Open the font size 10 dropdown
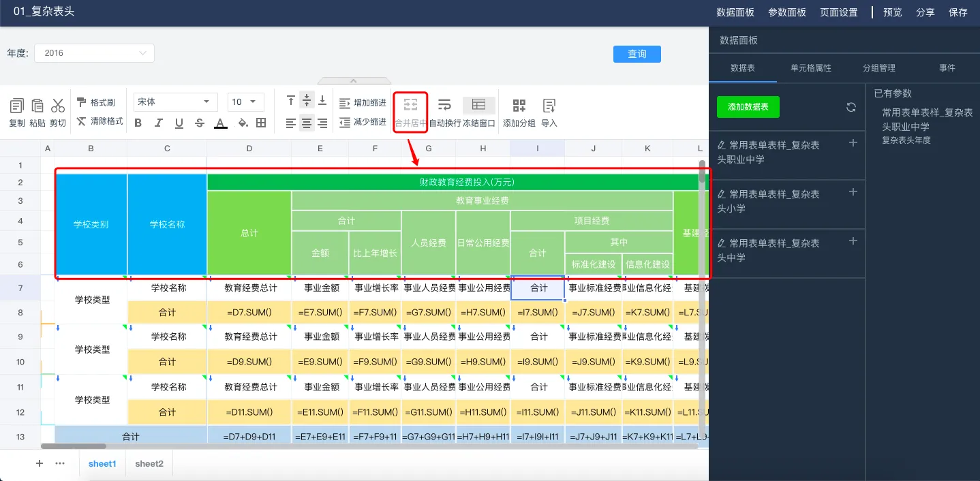This screenshot has width=980, height=481. 246,102
